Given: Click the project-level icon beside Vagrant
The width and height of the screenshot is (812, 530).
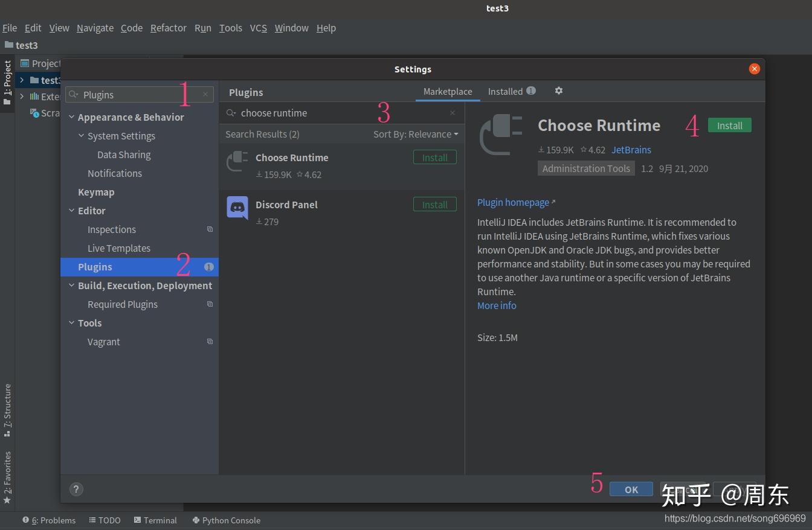Looking at the screenshot, I should click(210, 342).
